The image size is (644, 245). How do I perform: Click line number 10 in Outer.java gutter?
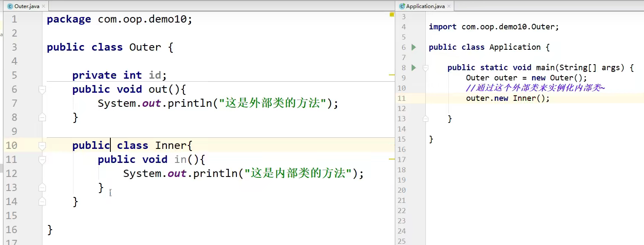pyautogui.click(x=11, y=145)
